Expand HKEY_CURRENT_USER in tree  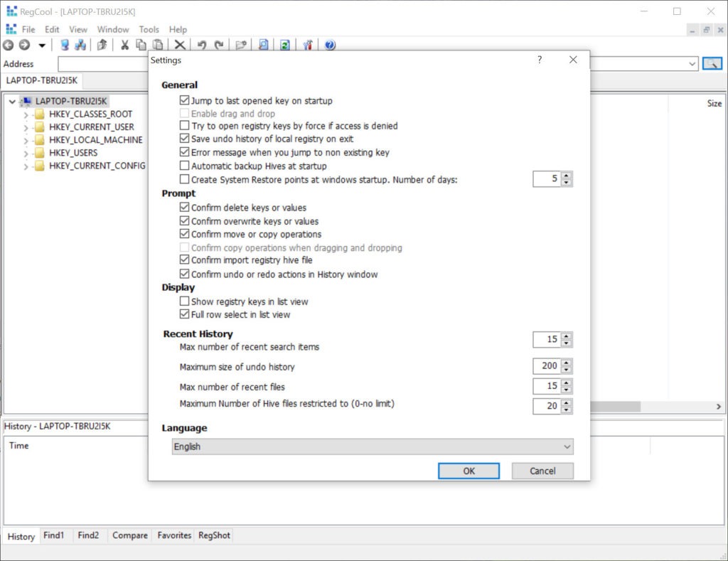click(x=26, y=127)
